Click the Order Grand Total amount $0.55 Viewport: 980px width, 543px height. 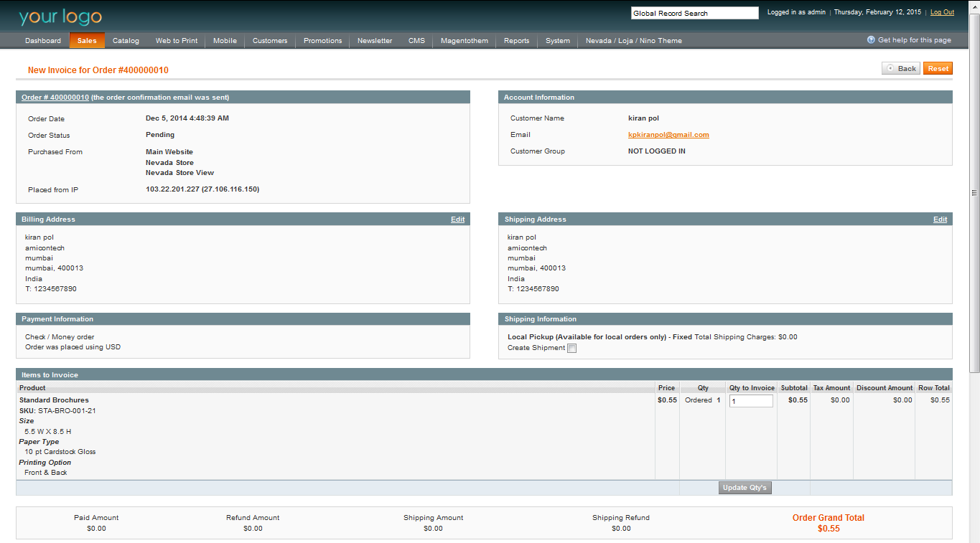pos(829,529)
